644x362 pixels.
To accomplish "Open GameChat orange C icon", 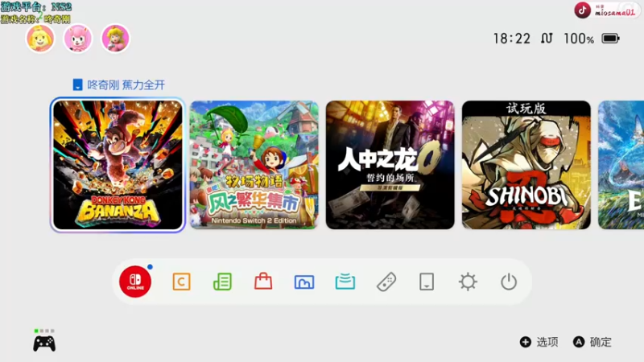I will [x=181, y=282].
